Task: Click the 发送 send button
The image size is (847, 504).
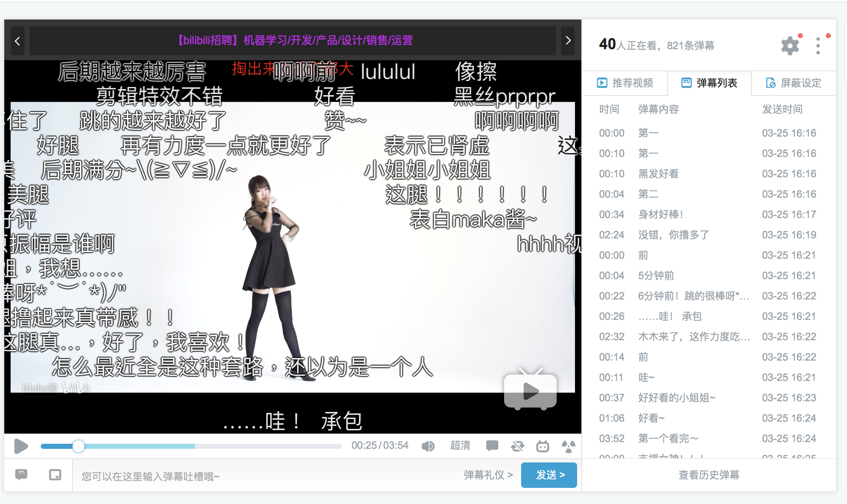Action: tap(549, 475)
